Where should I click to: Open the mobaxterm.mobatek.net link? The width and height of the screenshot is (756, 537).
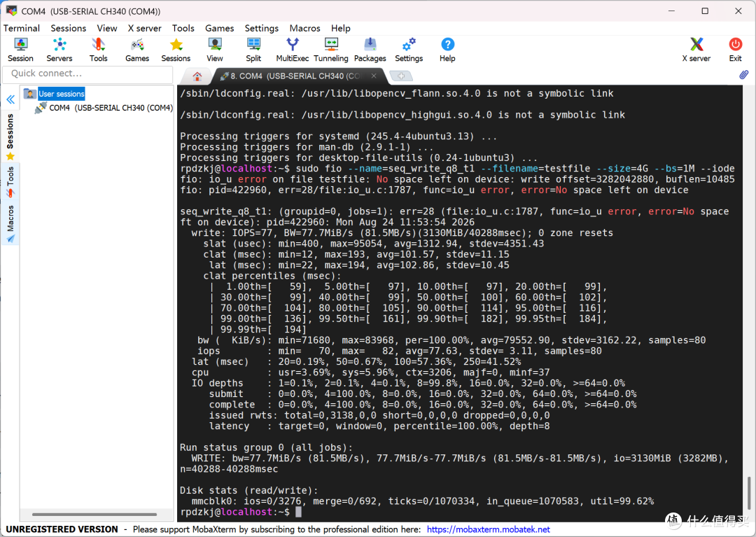click(488, 529)
